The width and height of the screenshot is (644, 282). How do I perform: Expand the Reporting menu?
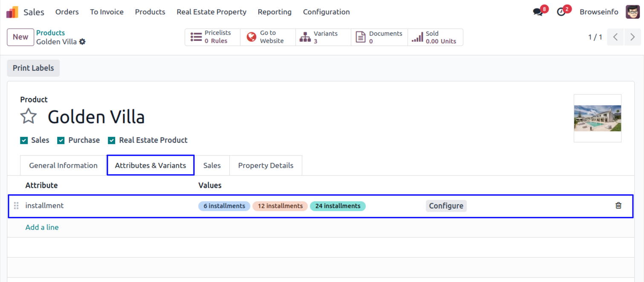point(274,12)
